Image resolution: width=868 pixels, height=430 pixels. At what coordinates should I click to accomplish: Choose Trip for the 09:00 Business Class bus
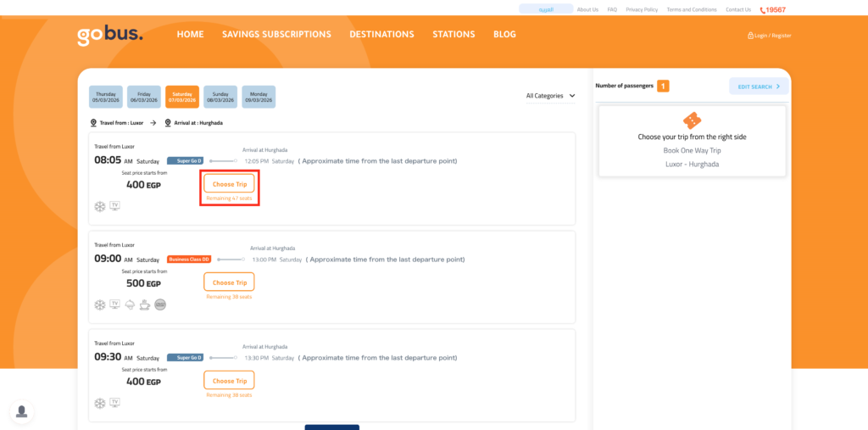point(229,282)
